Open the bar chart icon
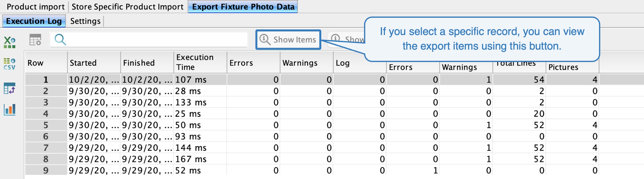The height and width of the screenshot is (179, 644). (x=9, y=109)
